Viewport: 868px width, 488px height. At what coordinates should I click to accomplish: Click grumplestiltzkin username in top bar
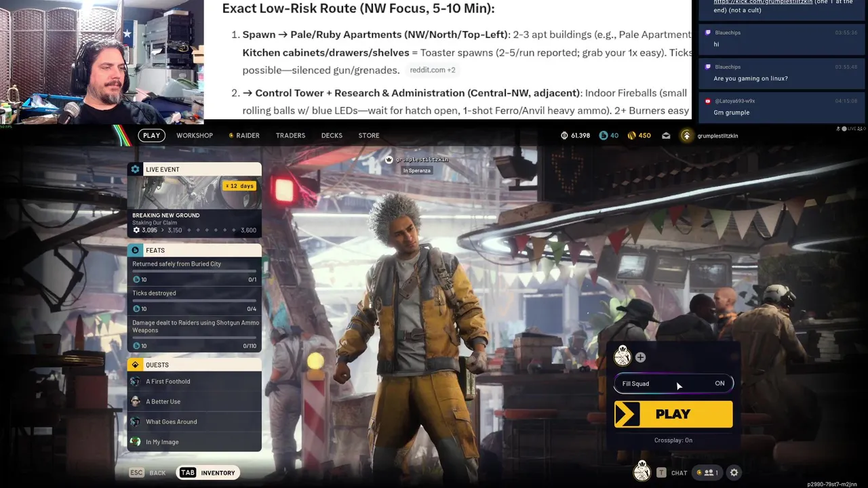pos(717,136)
